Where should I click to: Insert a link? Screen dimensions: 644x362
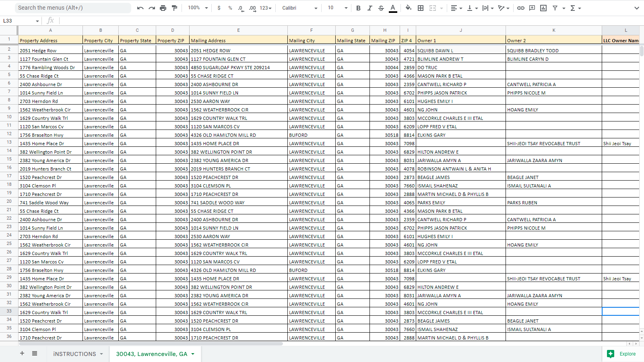click(520, 8)
